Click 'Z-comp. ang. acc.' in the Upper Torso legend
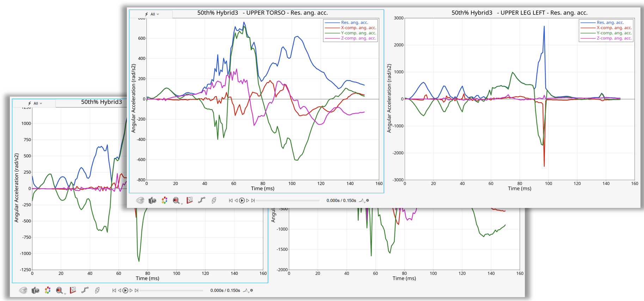Image resolution: width=644 pixels, height=301 pixels. 358,38
